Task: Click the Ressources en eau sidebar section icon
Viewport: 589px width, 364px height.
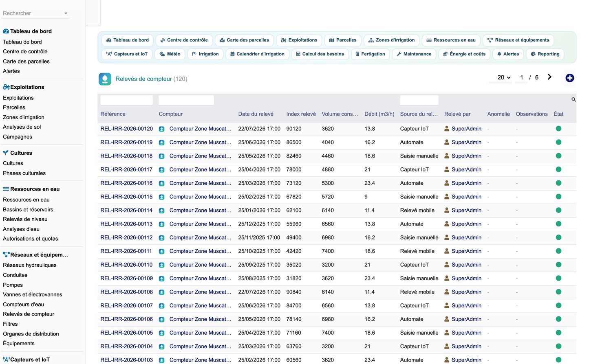Action: 6,189
